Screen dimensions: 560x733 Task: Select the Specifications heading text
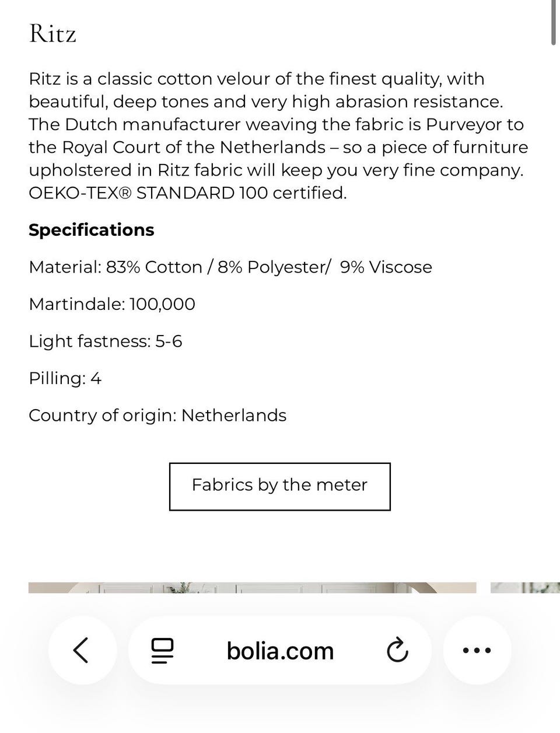coord(92,230)
